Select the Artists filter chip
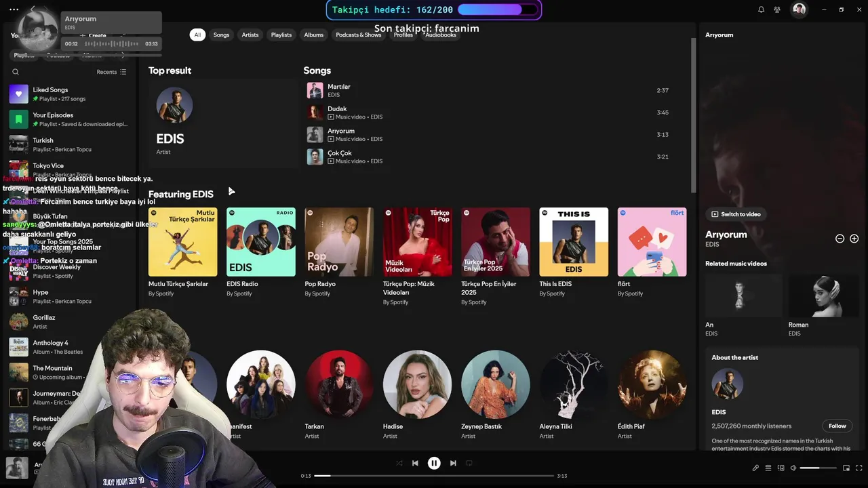 pos(250,35)
